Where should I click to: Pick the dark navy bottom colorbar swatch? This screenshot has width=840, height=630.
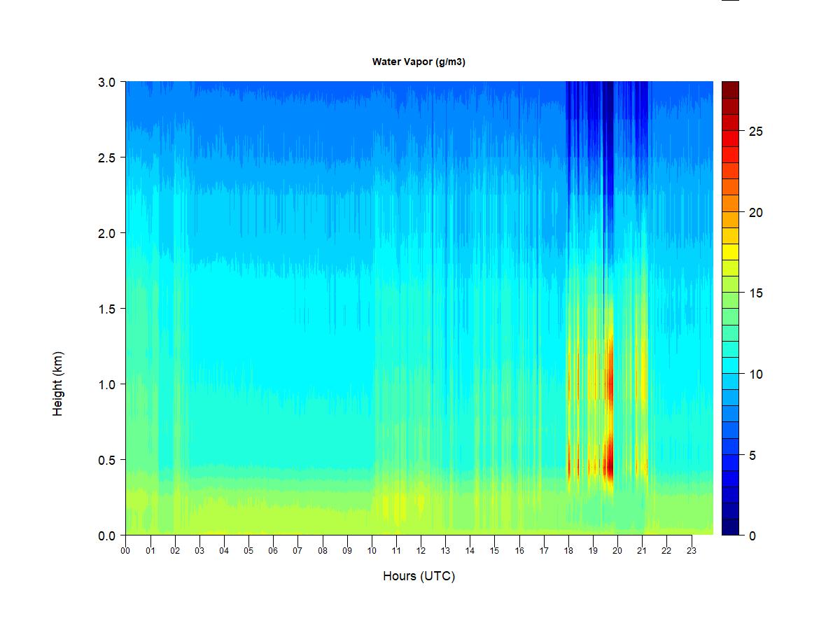730,527
